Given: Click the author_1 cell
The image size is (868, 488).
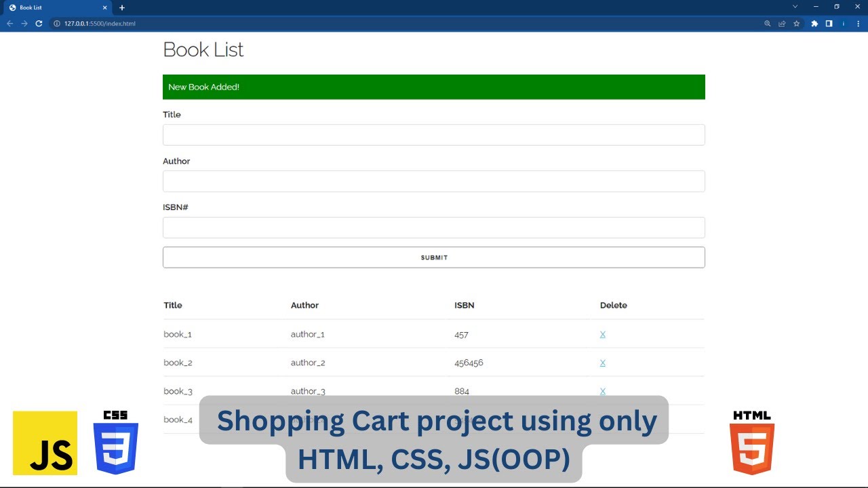Looking at the screenshot, I should click(x=308, y=334).
